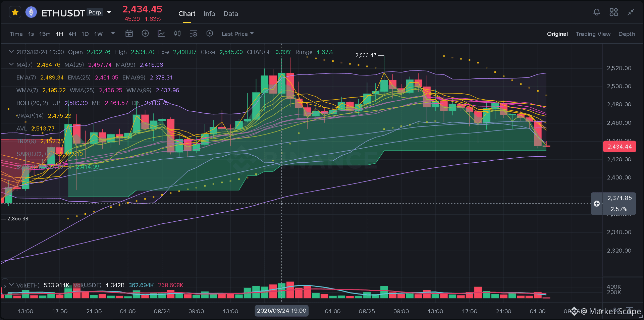644x320 pixels.
Task: Switch to Original chart view
Action: pos(557,34)
